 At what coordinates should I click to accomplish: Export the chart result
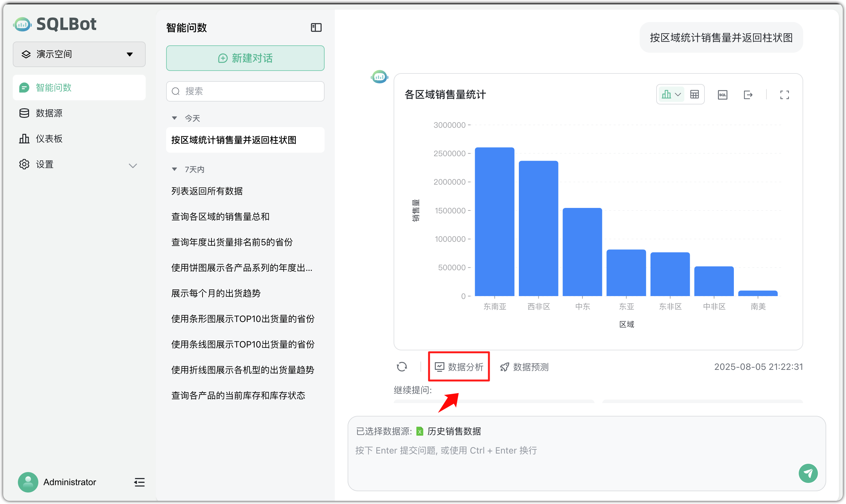pyautogui.click(x=749, y=95)
